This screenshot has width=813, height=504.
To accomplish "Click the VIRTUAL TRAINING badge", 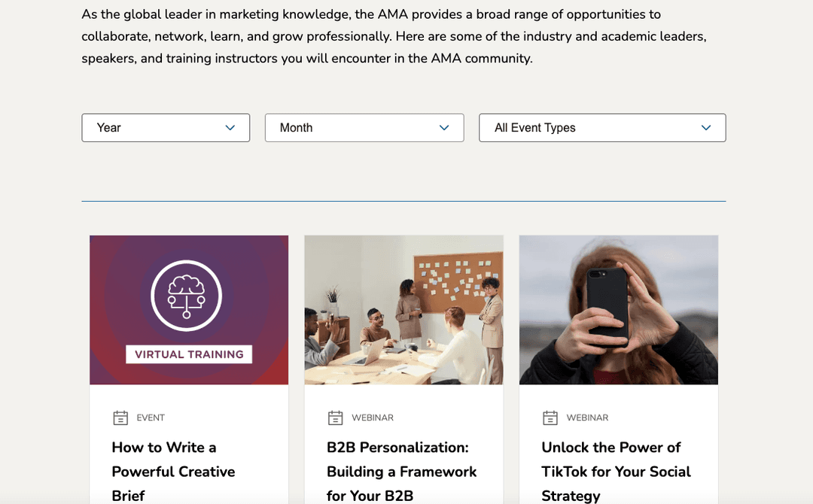I will tap(188, 354).
